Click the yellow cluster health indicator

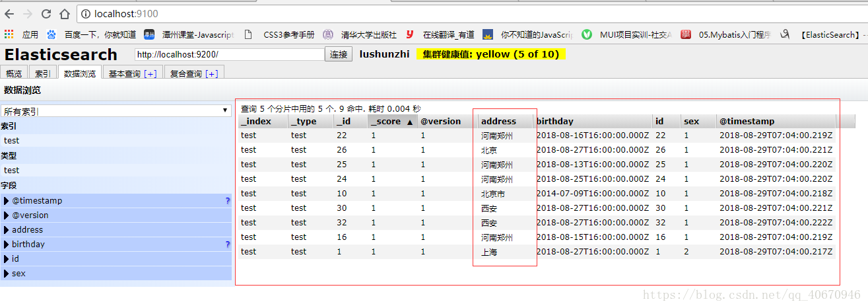[x=491, y=54]
